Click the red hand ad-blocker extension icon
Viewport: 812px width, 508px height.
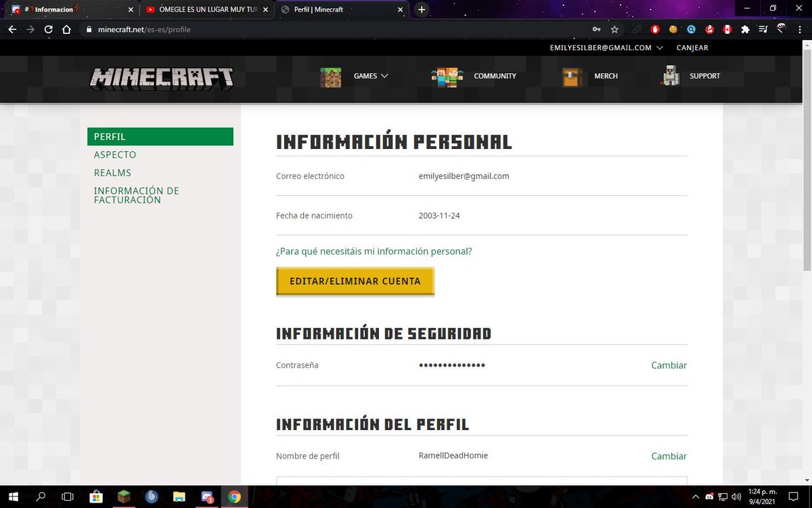[x=655, y=29]
